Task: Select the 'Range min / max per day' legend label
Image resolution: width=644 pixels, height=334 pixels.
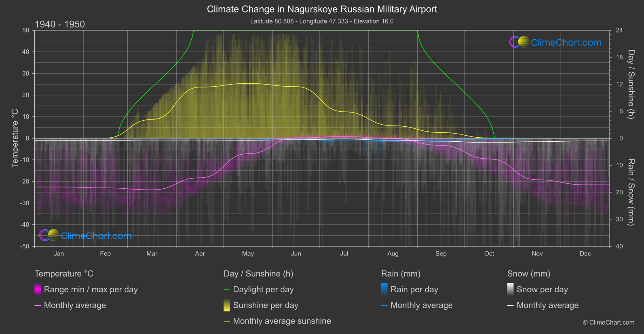Action: click(x=91, y=289)
